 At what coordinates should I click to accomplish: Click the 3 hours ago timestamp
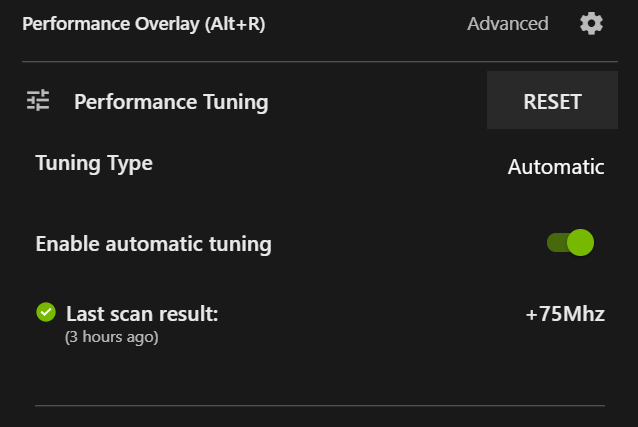pyautogui.click(x=111, y=337)
